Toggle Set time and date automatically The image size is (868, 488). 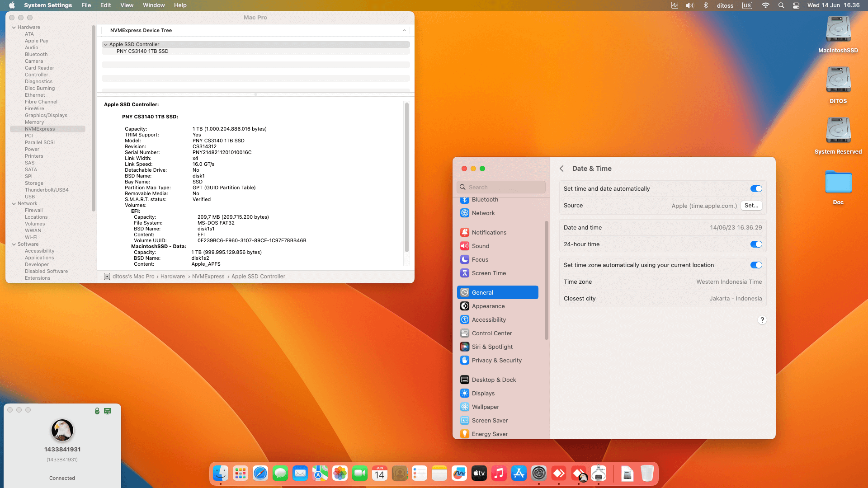(756, 189)
